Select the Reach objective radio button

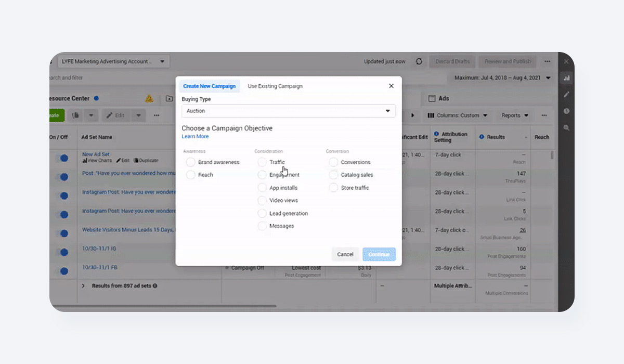coord(190,175)
